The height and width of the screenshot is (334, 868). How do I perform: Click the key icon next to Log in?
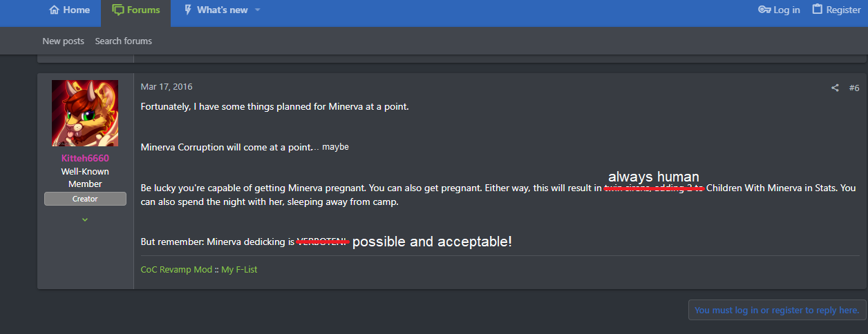[764, 10]
